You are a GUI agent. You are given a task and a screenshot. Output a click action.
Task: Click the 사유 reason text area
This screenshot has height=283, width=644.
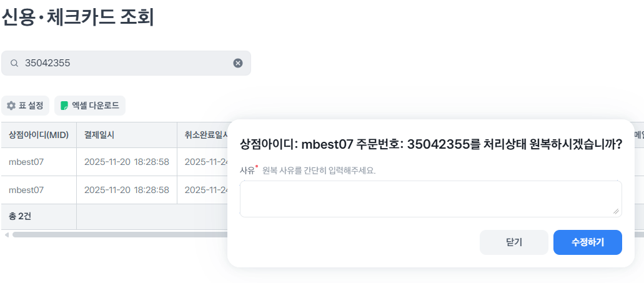coord(430,199)
